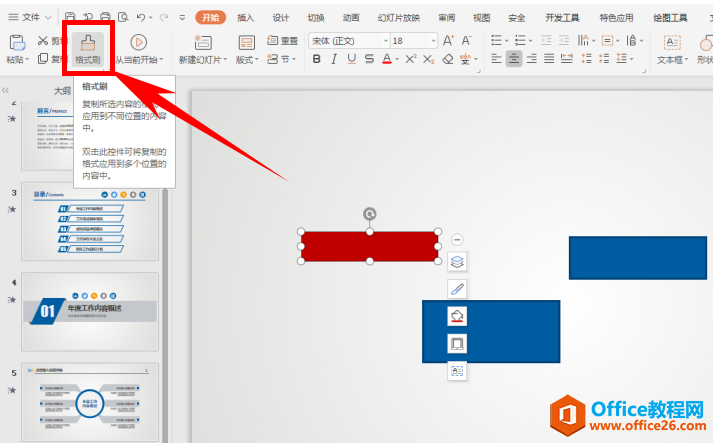The height and width of the screenshot is (443, 713).
Task: Open the layer order icon beside the shape
Action: tap(457, 262)
